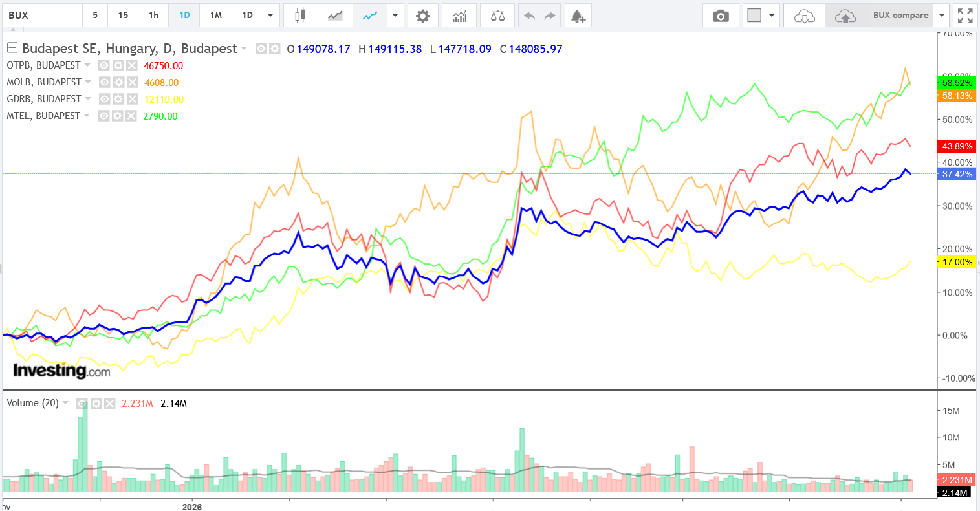Hide the MOLB comparison line

pos(105,82)
